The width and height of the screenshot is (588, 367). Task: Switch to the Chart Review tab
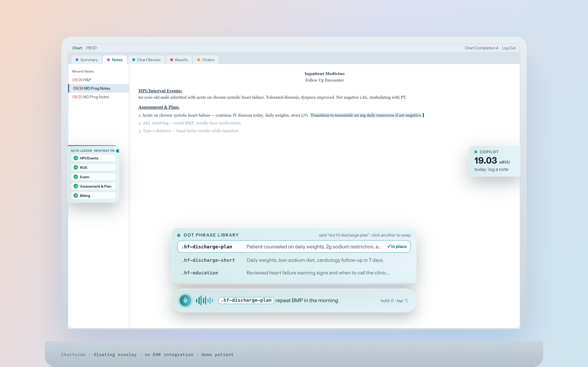(x=147, y=60)
